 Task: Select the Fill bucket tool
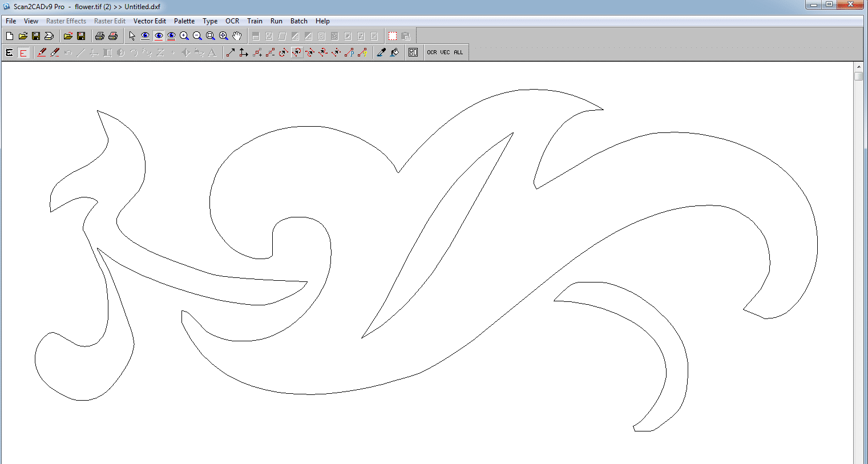click(x=394, y=52)
